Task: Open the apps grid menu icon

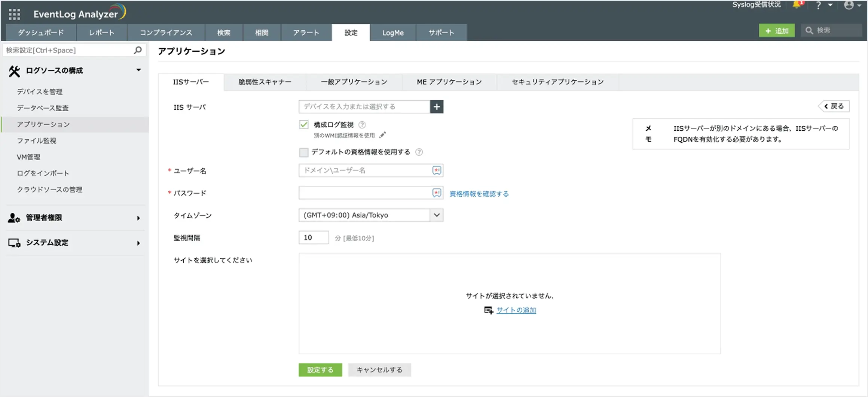Action: point(14,14)
